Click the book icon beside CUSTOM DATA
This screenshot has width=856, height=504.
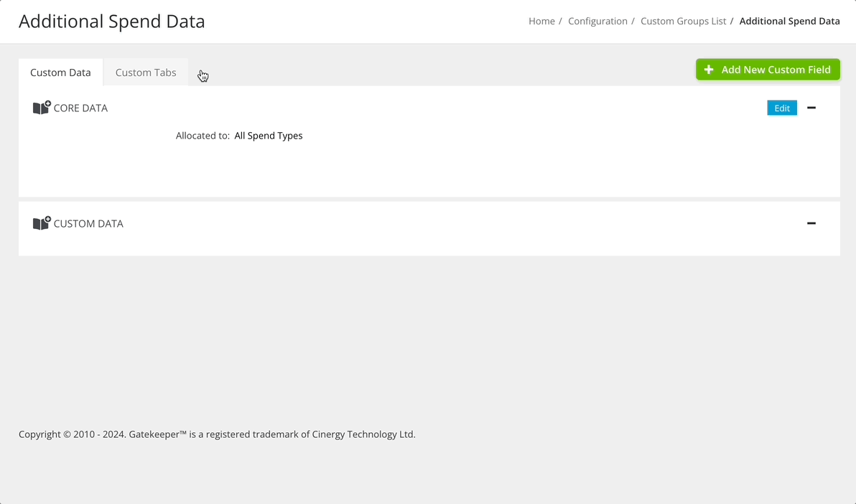click(x=41, y=223)
